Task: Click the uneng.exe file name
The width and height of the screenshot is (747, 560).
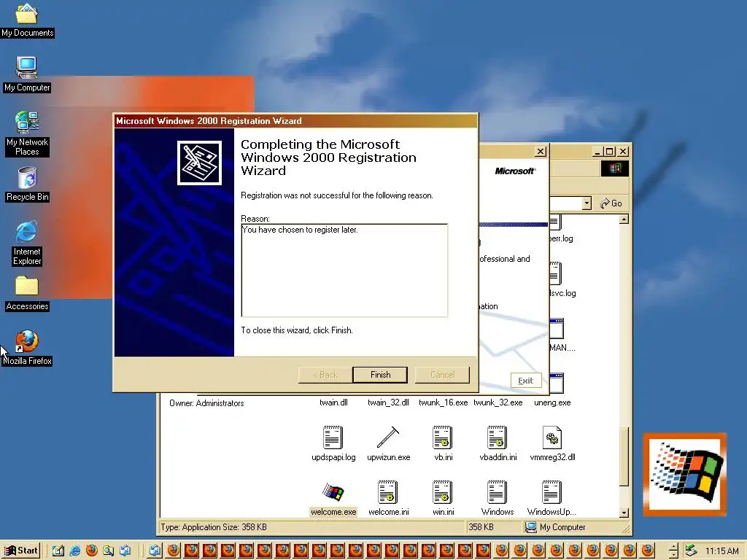Action: 552,402
